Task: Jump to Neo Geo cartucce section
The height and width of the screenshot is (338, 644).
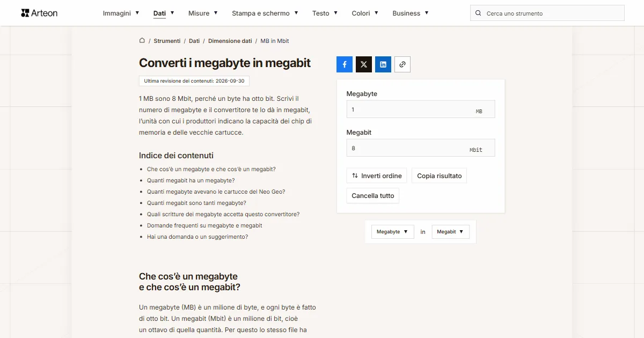Action: [216, 192]
